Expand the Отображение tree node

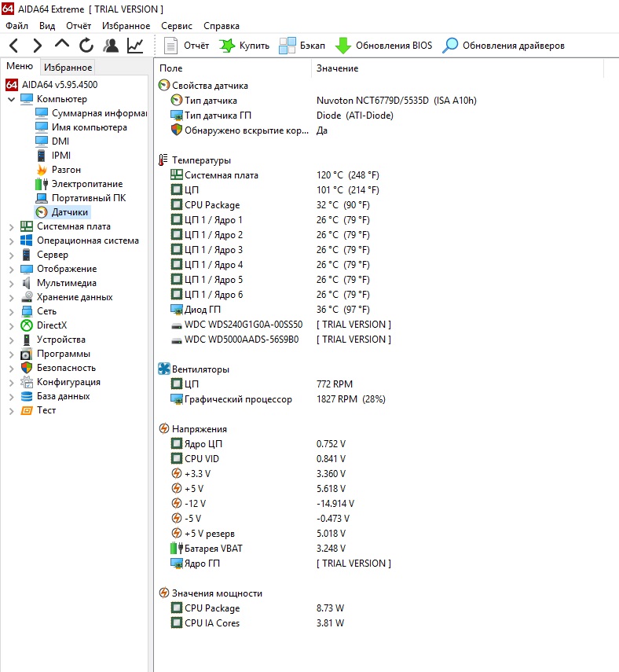click(12, 269)
